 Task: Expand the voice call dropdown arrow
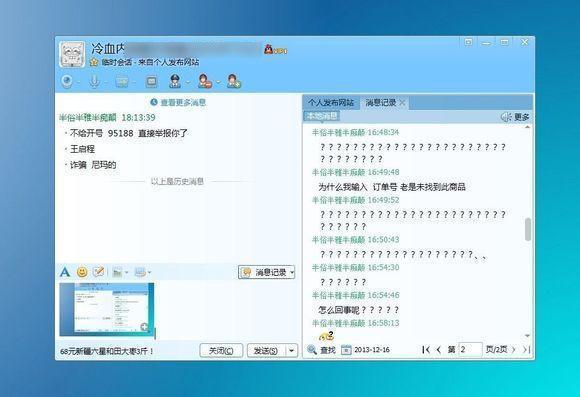point(106,82)
